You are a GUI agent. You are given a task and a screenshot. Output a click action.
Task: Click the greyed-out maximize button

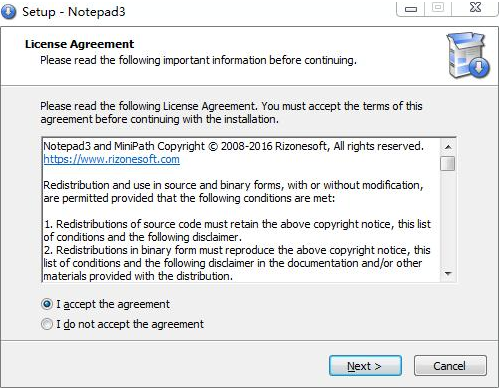click(x=438, y=8)
